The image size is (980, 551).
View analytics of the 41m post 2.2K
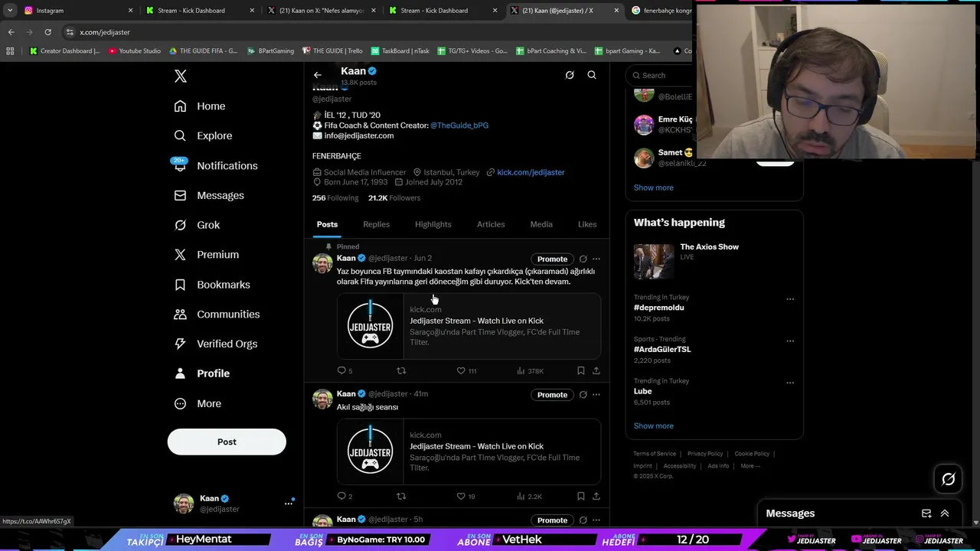[529, 496]
